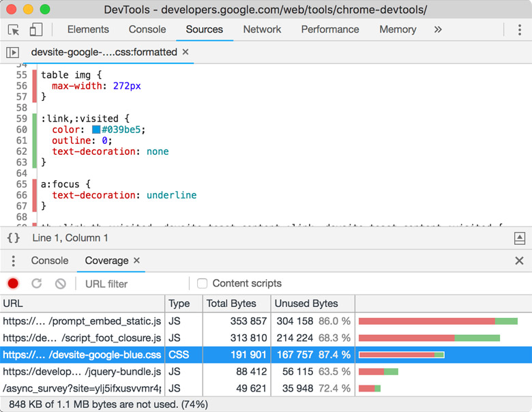Click the reload coverage icon

37,284
